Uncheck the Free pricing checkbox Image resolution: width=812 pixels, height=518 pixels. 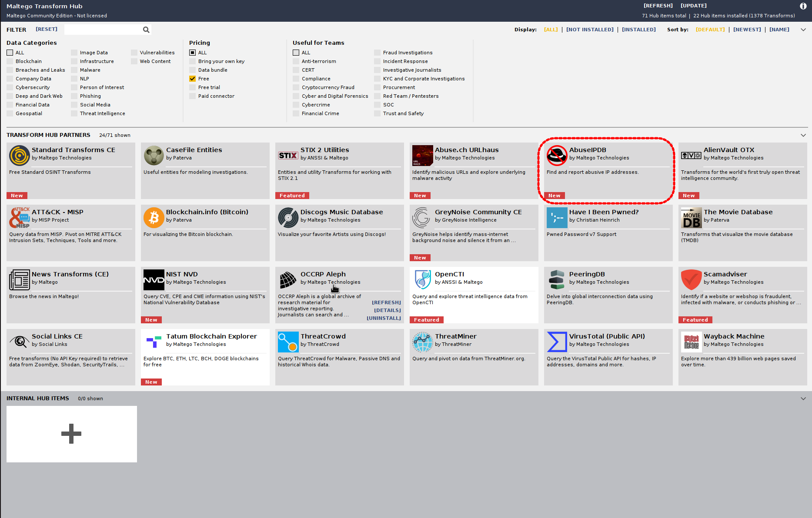[192, 79]
